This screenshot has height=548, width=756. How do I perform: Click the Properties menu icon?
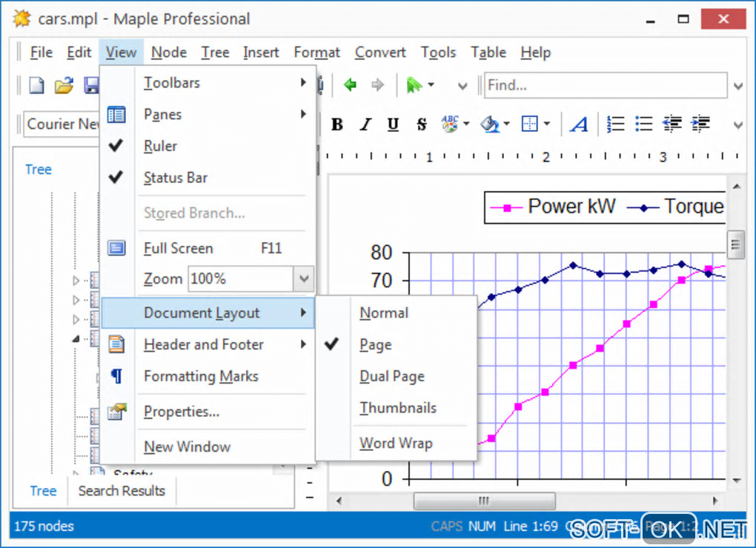click(116, 411)
